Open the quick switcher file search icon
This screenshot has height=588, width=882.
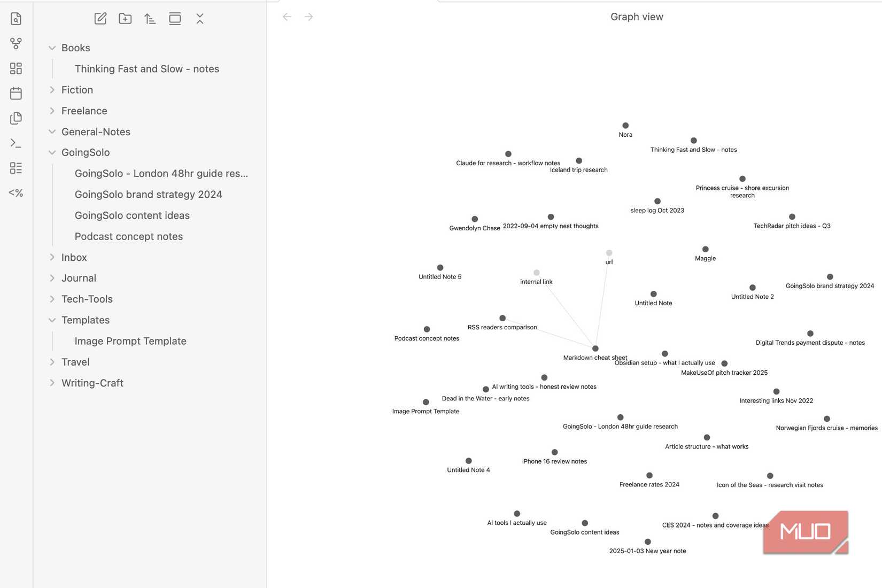tap(16, 19)
